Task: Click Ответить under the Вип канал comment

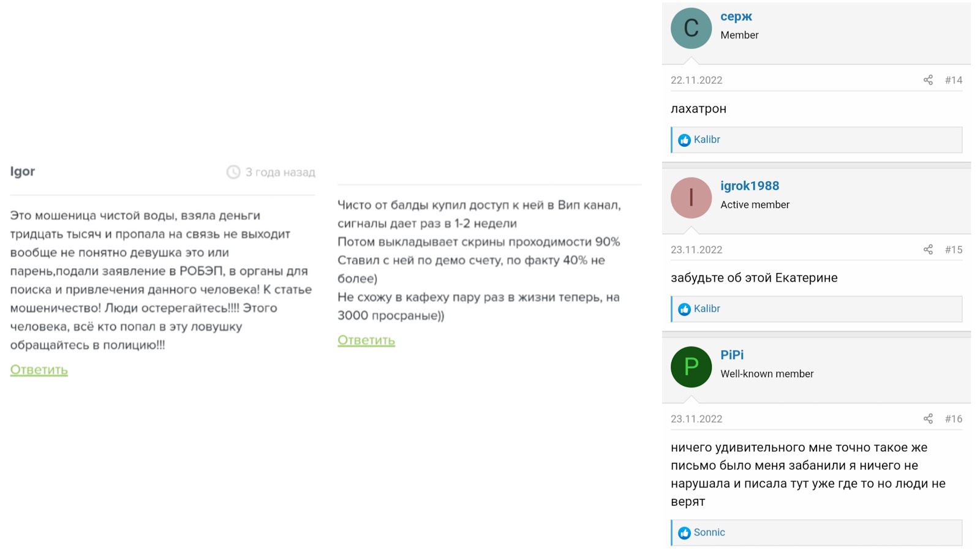Action: 366,340
